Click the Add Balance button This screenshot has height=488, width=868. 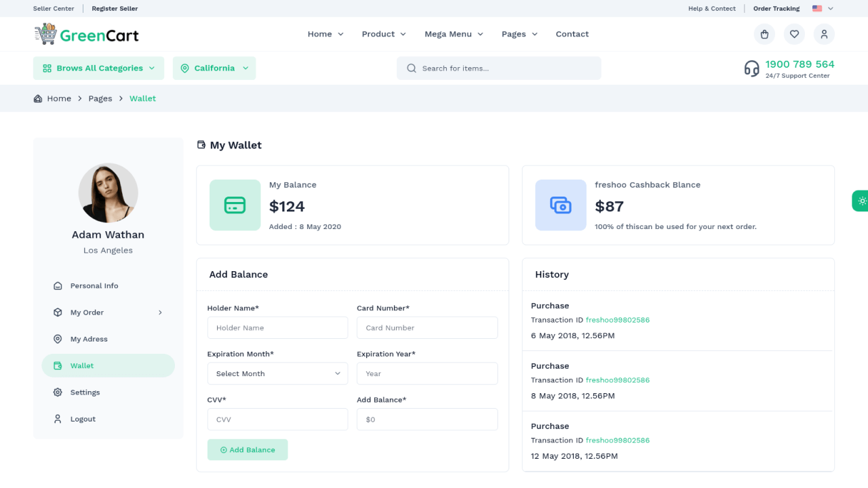coord(248,449)
